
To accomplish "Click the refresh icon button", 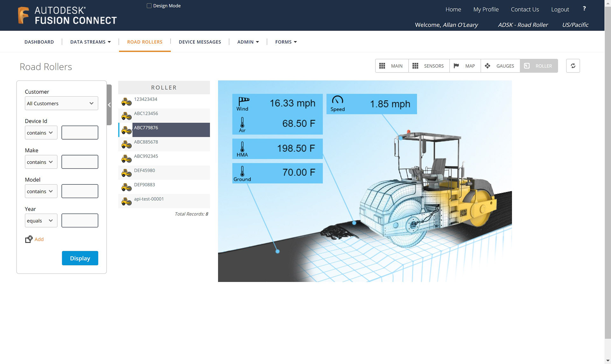I will [x=573, y=66].
